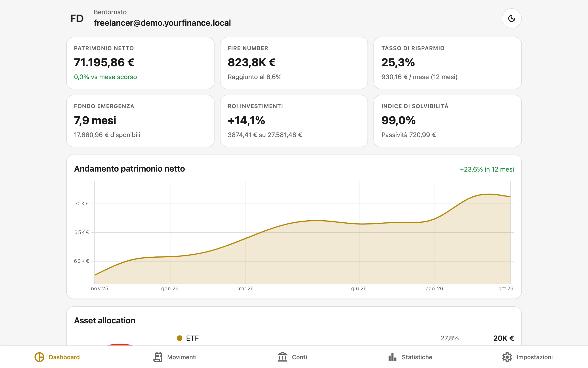
Task: Click the ETF amount 20K €
Action: pyautogui.click(x=503, y=338)
